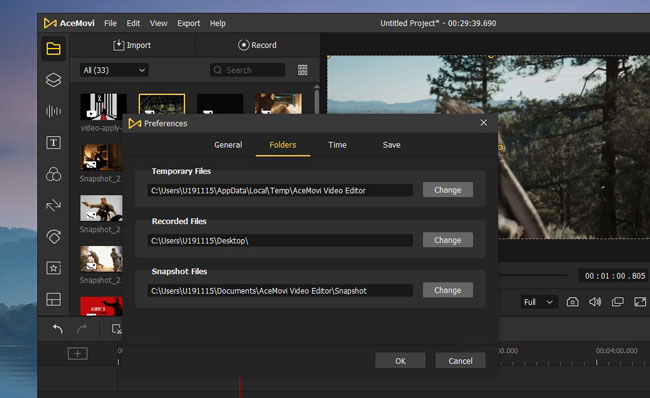Click Import in the media panel

click(132, 45)
